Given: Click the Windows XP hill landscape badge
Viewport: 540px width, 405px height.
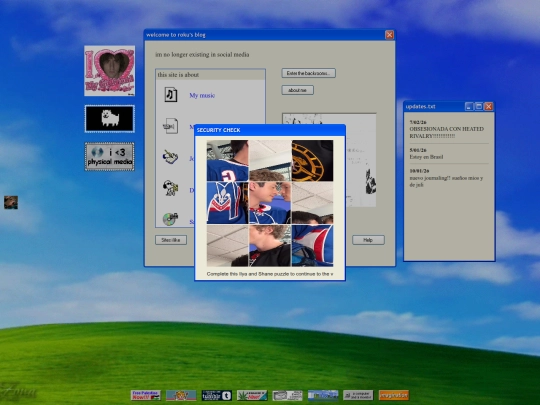Looking at the screenshot, I should (323, 395).
